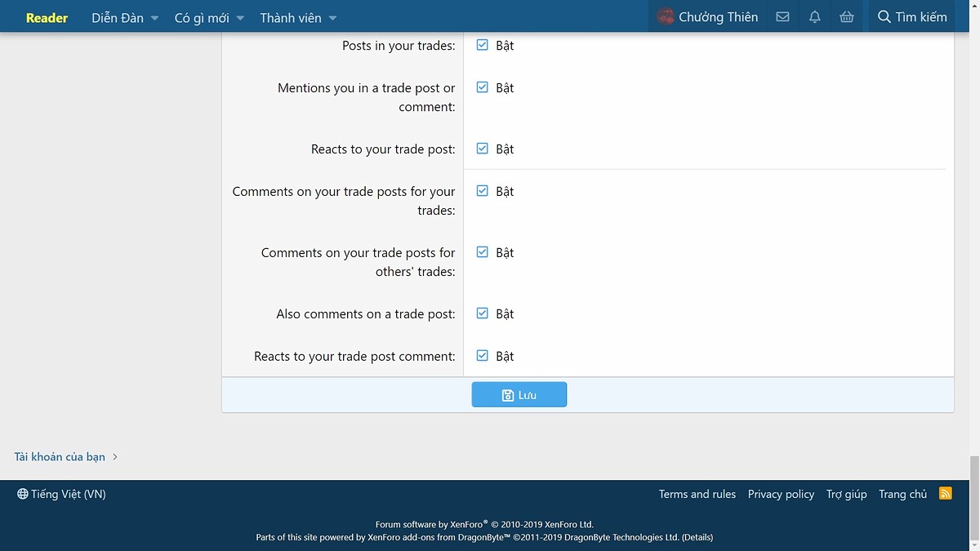980x551 pixels.
Task: Expand the Thành viên dropdown arrow
Action: click(x=332, y=18)
